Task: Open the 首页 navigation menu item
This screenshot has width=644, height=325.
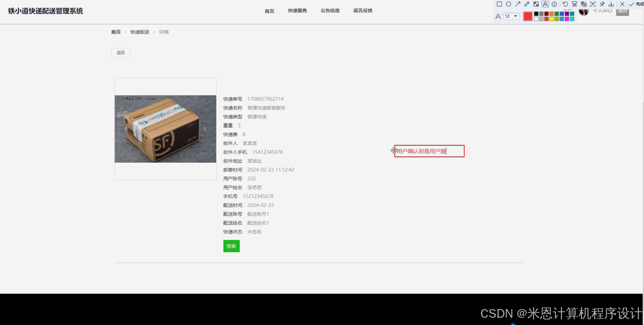Action: (269, 11)
